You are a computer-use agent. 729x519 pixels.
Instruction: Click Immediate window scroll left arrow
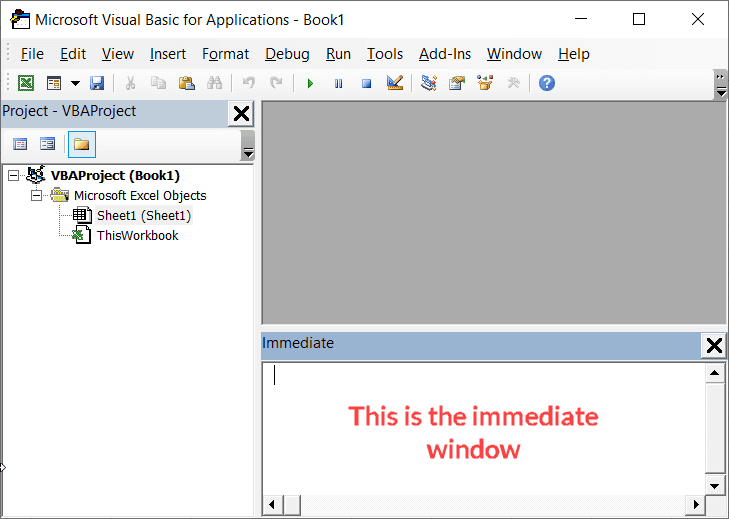coord(272,505)
